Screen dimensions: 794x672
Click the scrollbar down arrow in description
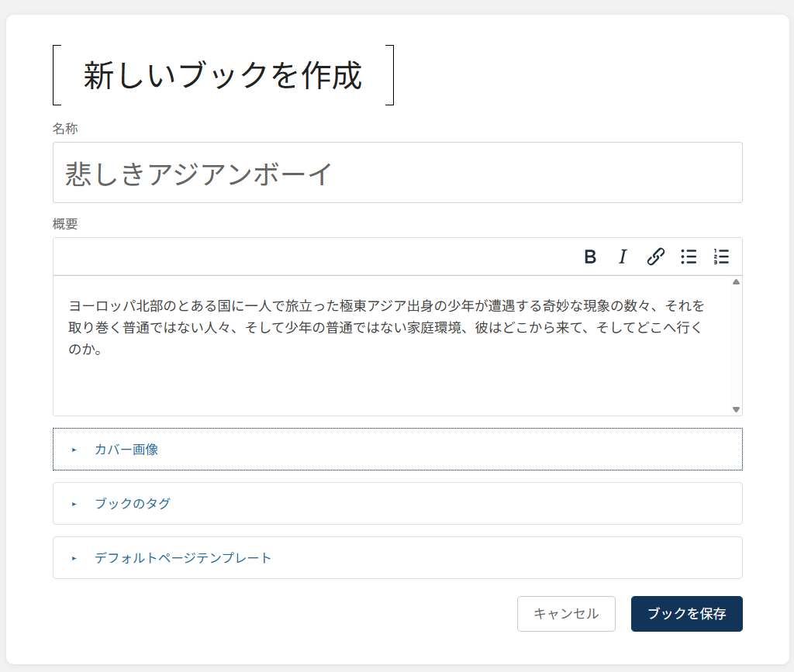tap(736, 409)
